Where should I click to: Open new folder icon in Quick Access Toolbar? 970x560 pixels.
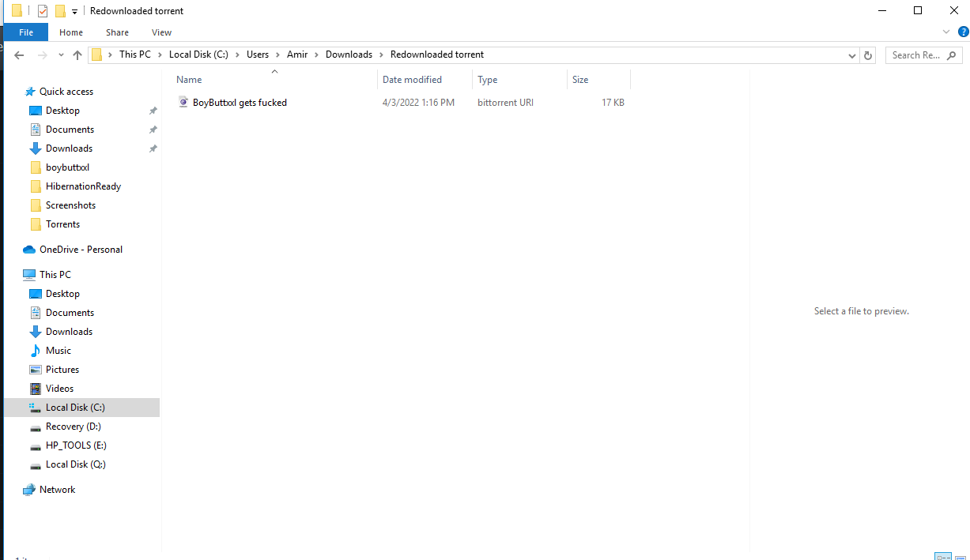(60, 10)
